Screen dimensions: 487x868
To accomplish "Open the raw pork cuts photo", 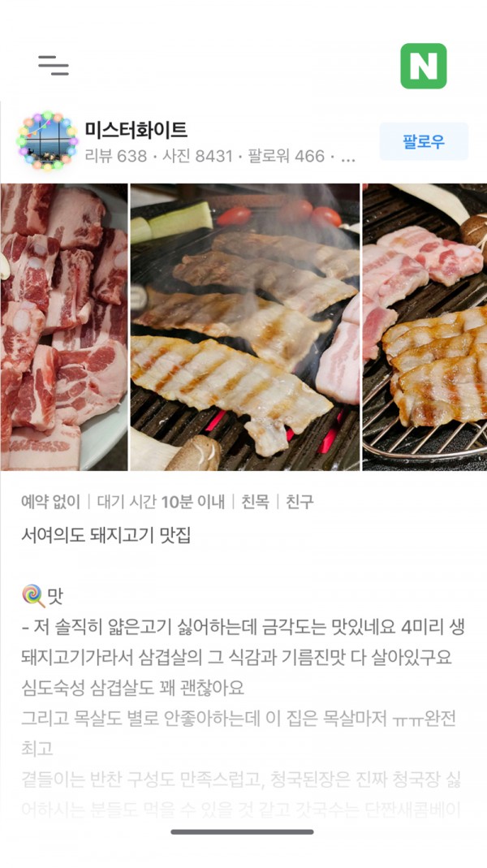I will coord(64,327).
